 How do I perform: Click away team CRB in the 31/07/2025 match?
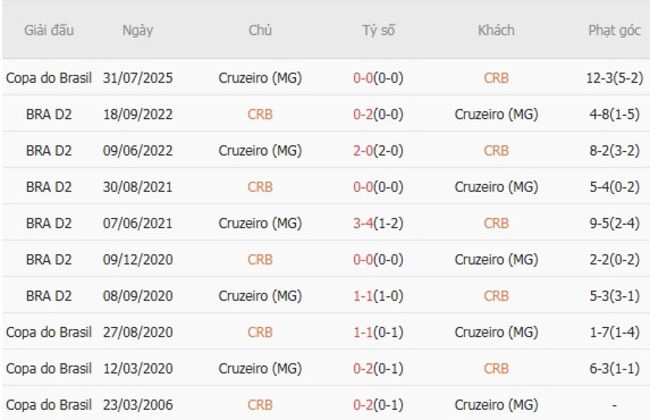(496, 78)
